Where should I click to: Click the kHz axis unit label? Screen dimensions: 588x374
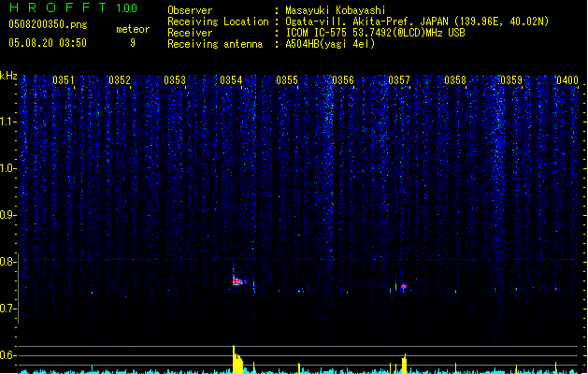8,76
